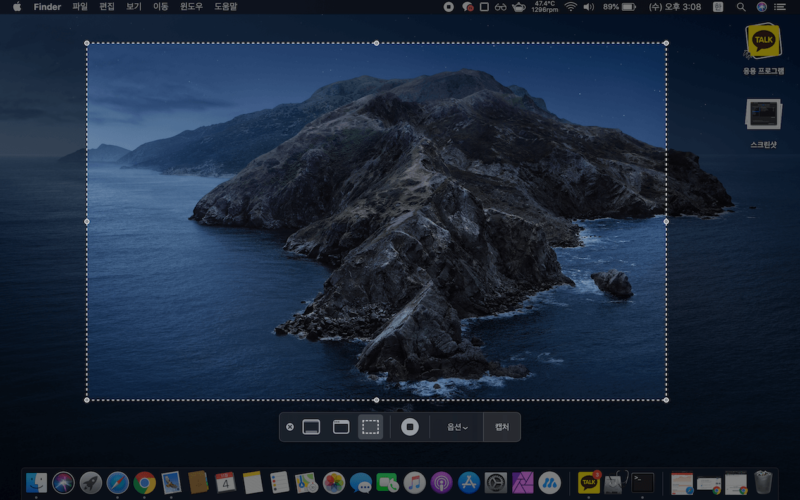Launch Siri from the Dock
The width and height of the screenshot is (800, 500).
[63, 483]
